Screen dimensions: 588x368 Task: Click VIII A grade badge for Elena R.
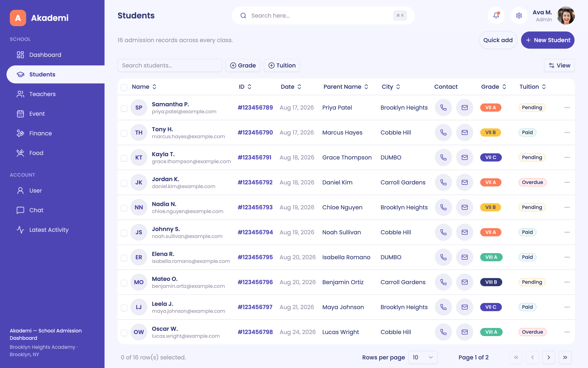click(x=491, y=257)
